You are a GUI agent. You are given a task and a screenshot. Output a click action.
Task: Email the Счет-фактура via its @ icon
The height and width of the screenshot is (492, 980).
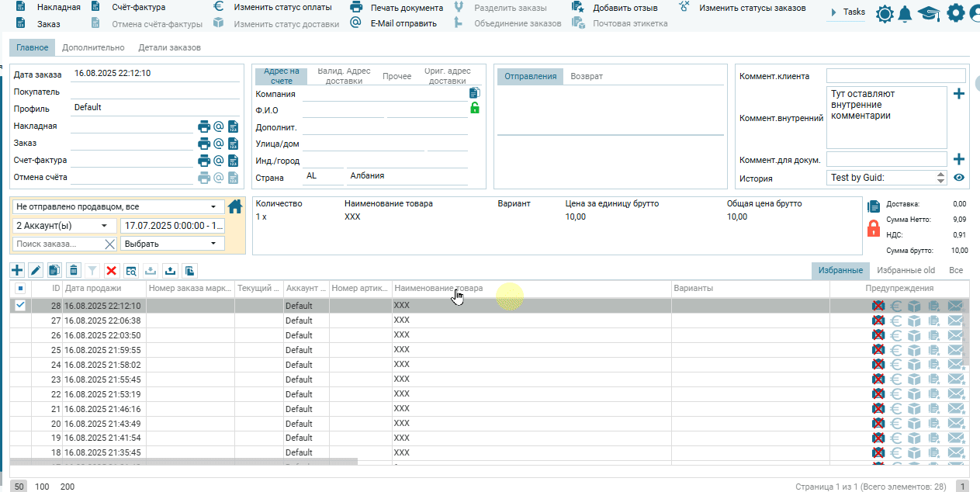tap(219, 161)
